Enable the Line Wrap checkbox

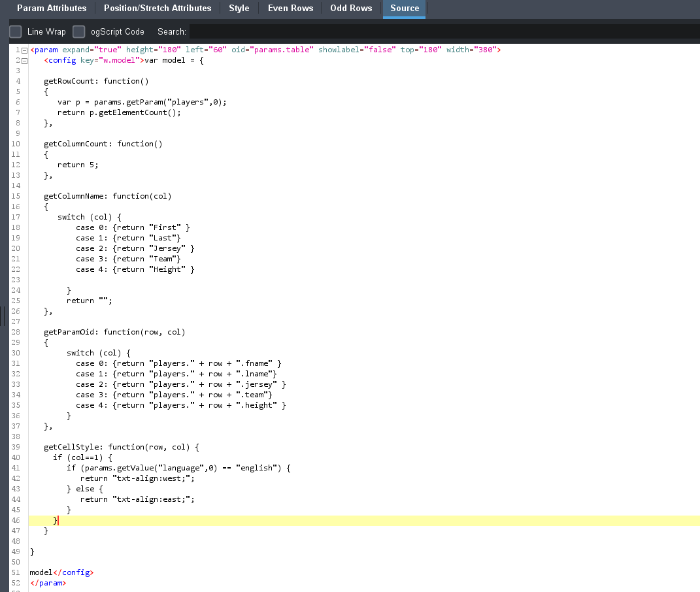point(16,31)
